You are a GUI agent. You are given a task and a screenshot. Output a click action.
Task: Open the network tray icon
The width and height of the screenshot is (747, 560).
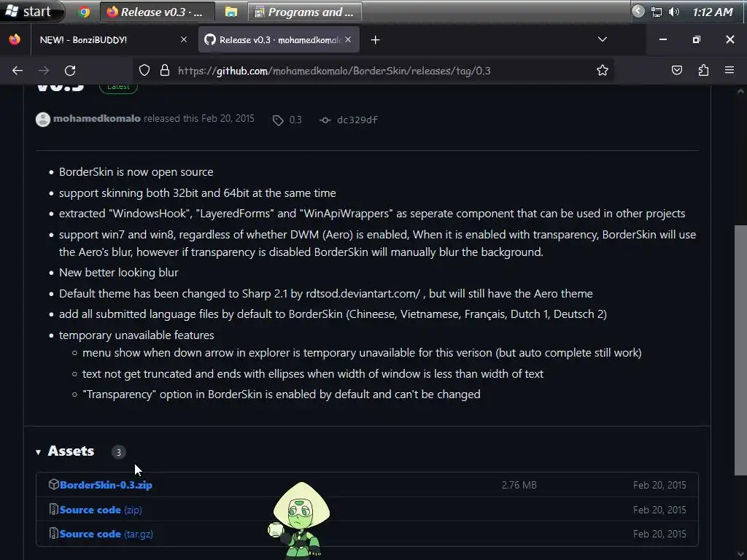[657, 12]
